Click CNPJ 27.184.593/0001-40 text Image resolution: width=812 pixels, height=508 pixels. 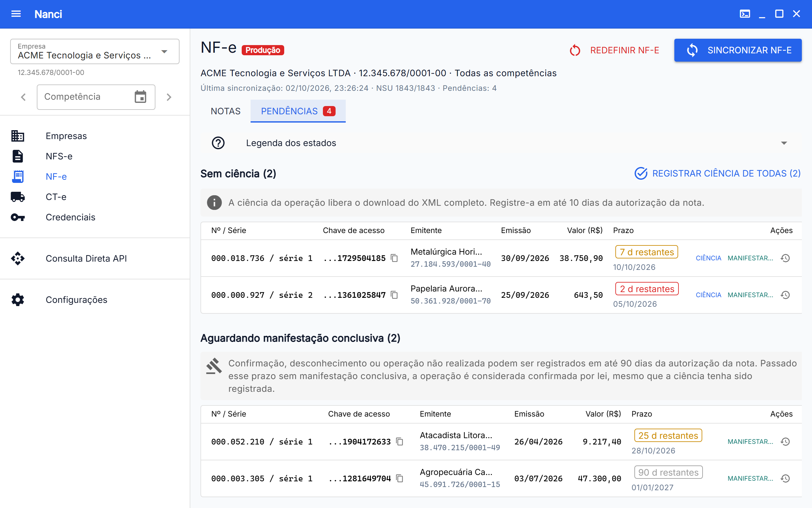pos(450,264)
